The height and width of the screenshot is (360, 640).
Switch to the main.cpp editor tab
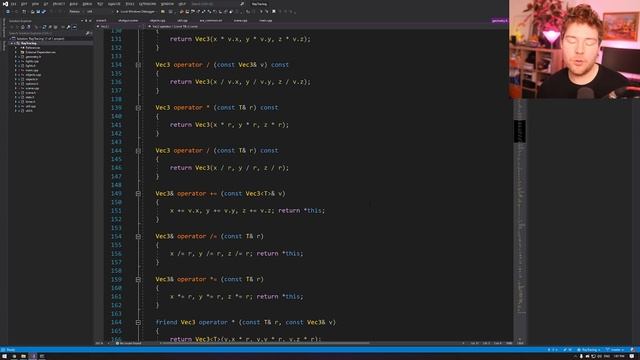click(265, 20)
